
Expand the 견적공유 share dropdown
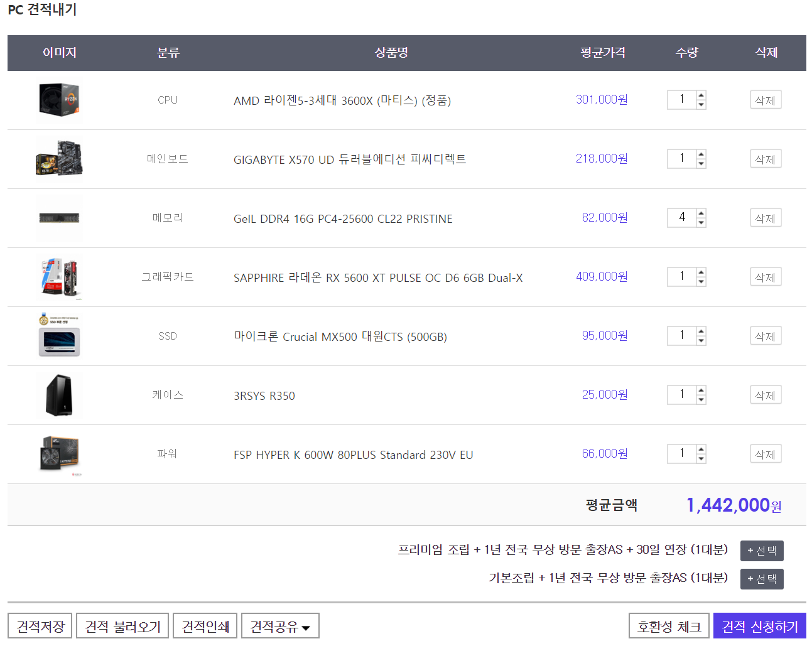coord(280,626)
